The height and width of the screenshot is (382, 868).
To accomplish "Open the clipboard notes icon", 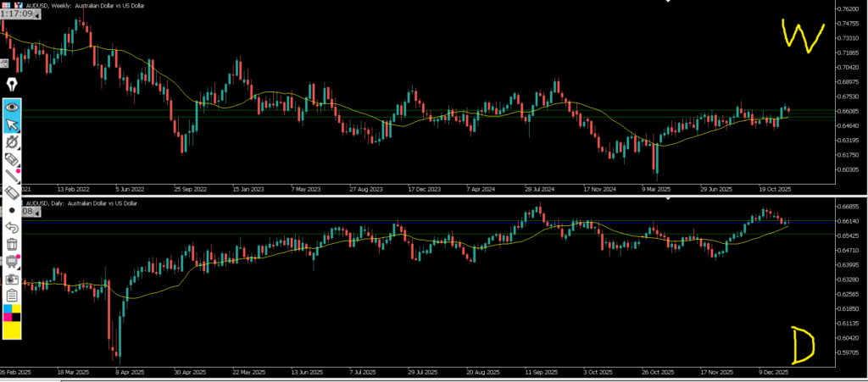I will [13, 295].
